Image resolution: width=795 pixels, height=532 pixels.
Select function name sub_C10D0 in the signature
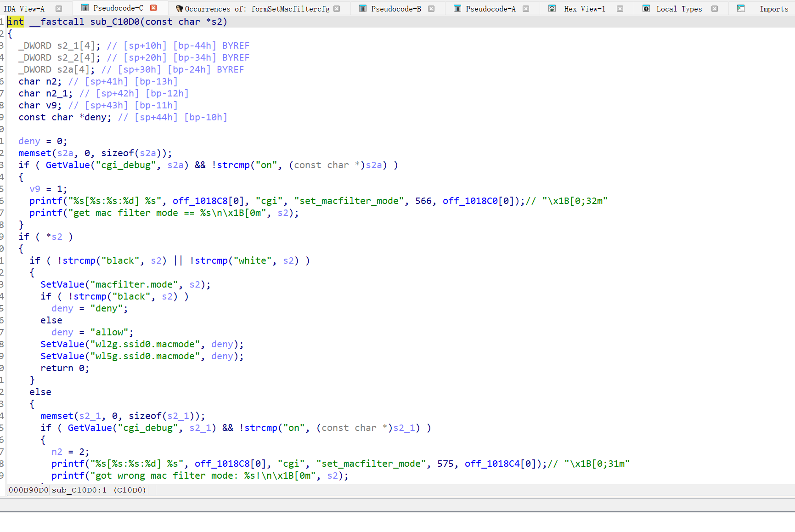[115, 22]
